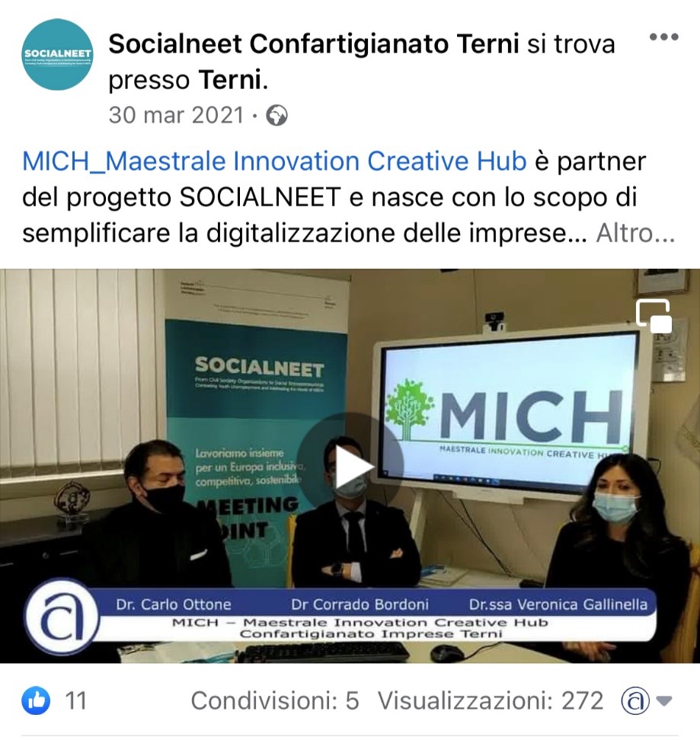Viewport: 700px width, 740px height.
Task: Click the globe public audience icon
Action: pos(276,116)
